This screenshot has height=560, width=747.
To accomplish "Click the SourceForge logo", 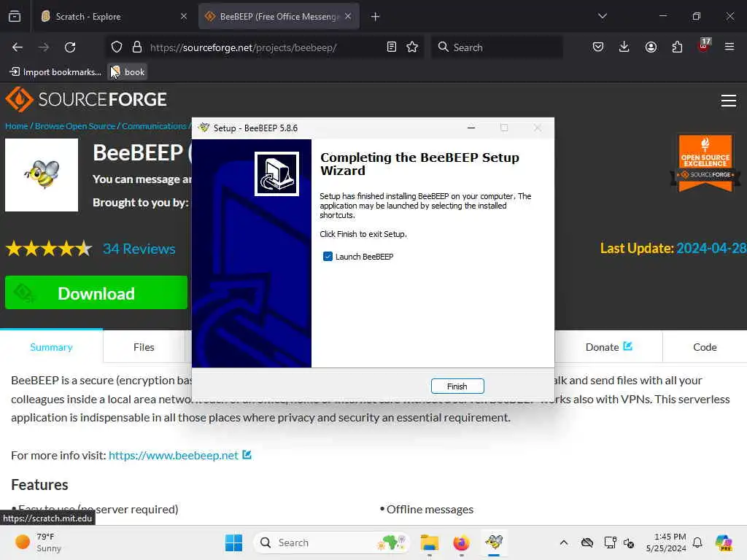I will (x=86, y=99).
